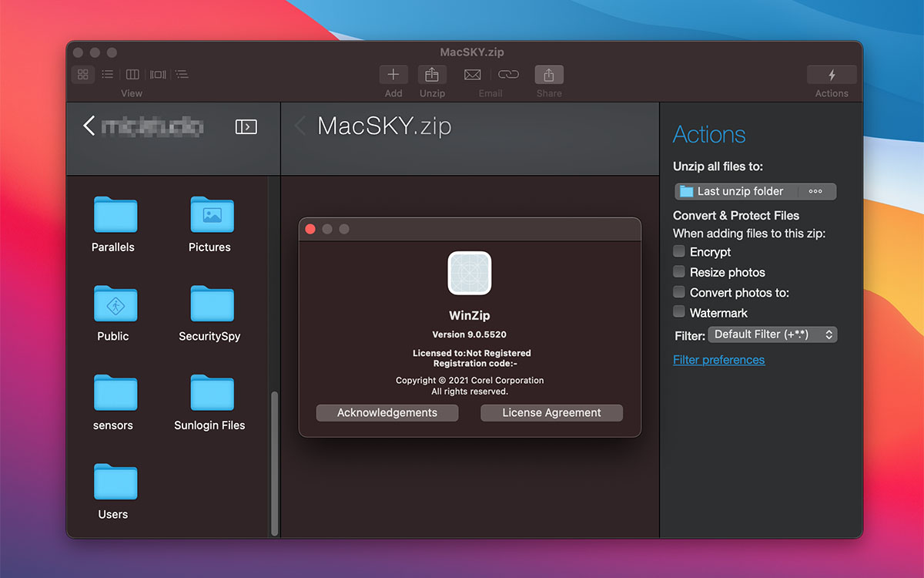Click the Email envelope toolbar icon

pos(473,75)
